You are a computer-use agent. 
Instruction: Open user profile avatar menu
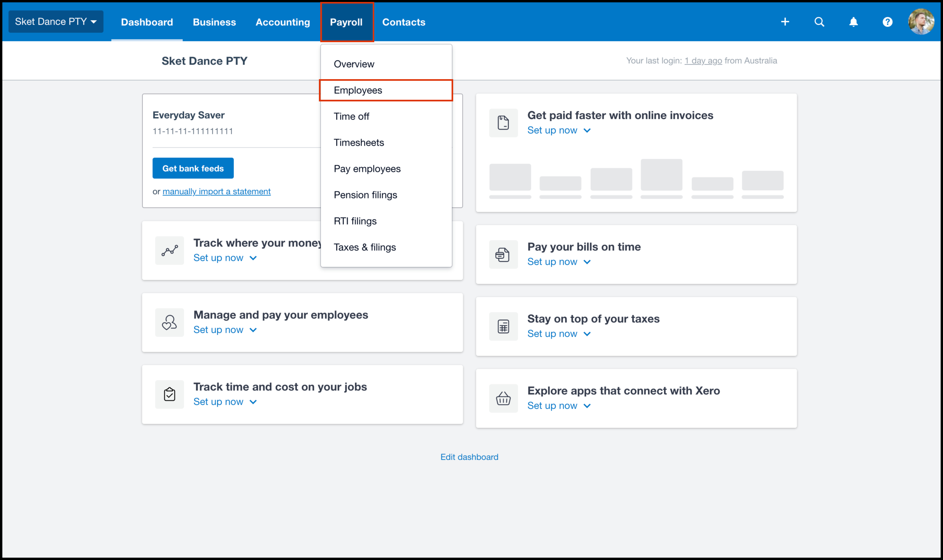point(921,22)
